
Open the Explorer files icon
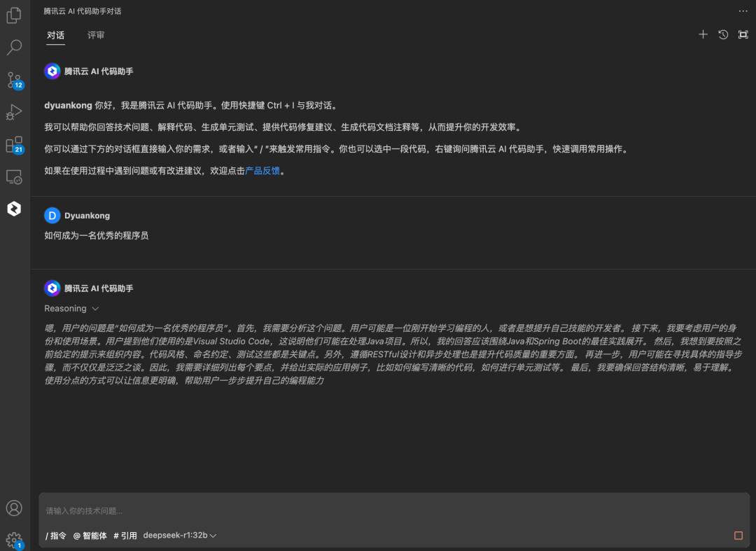(x=14, y=15)
